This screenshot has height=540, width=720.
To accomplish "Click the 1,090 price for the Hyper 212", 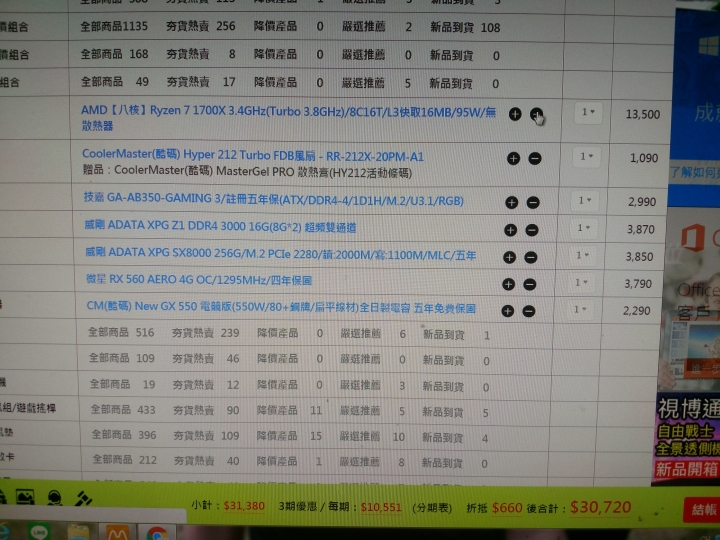I will tap(644, 158).
